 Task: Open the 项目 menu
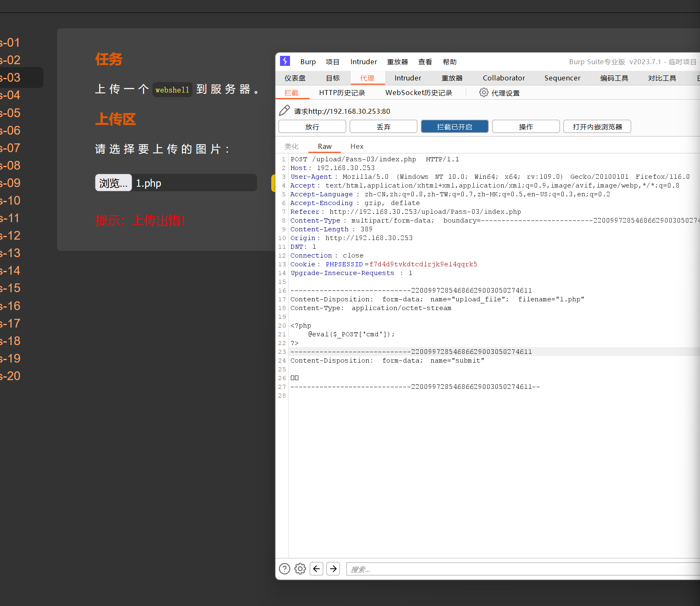[332, 62]
